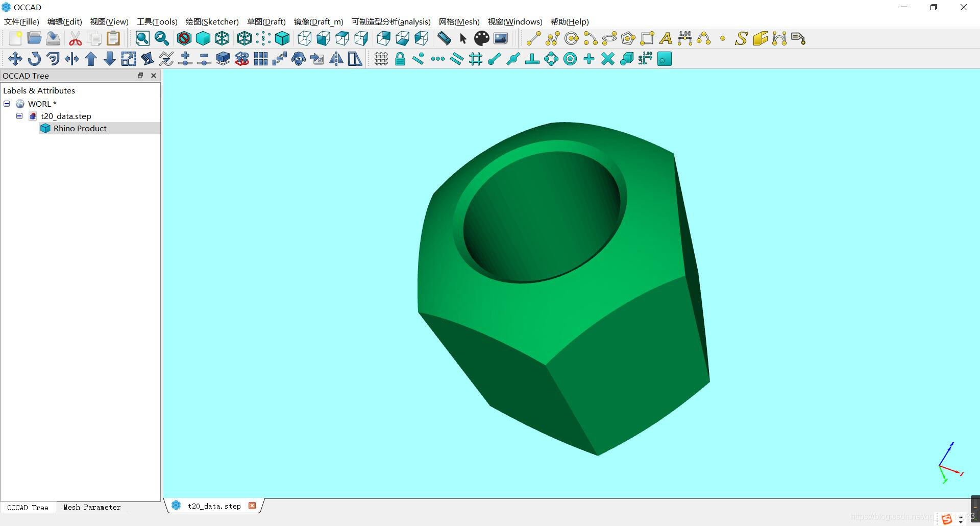980x526 pixels.
Task: Toggle the padlock lock icon
Action: click(400, 59)
